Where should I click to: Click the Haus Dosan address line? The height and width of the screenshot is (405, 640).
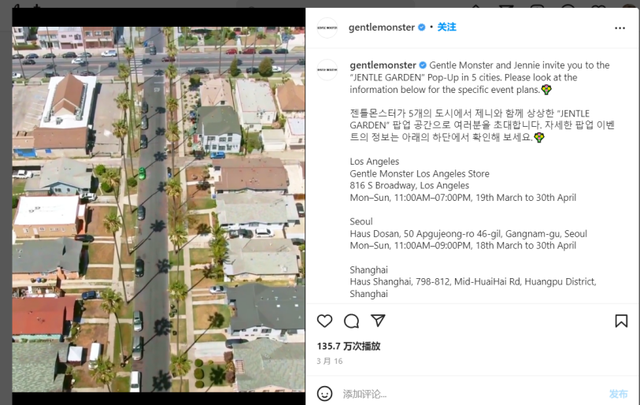[468, 234]
